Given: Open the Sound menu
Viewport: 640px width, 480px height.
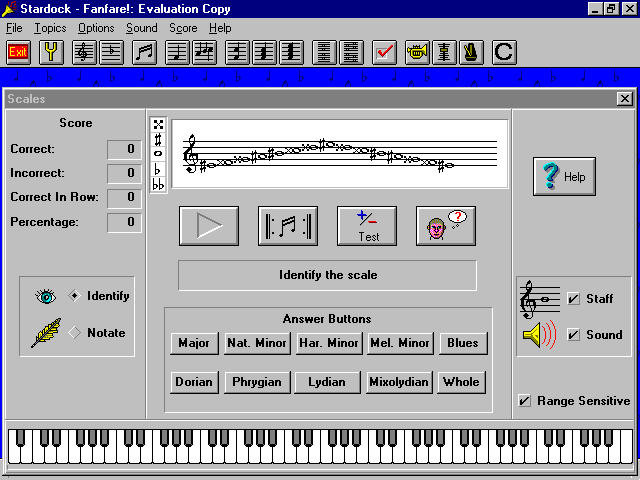Looking at the screenshot, I should (x=142, y=28).
